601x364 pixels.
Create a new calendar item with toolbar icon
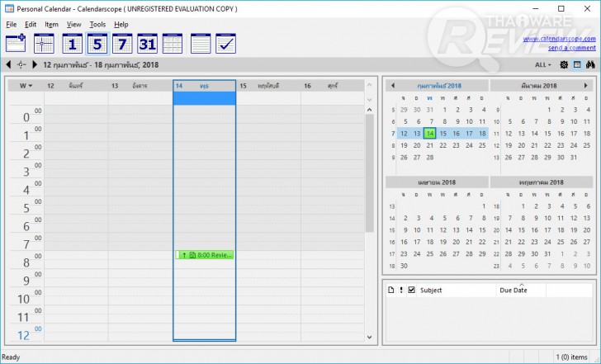[16, 43]
